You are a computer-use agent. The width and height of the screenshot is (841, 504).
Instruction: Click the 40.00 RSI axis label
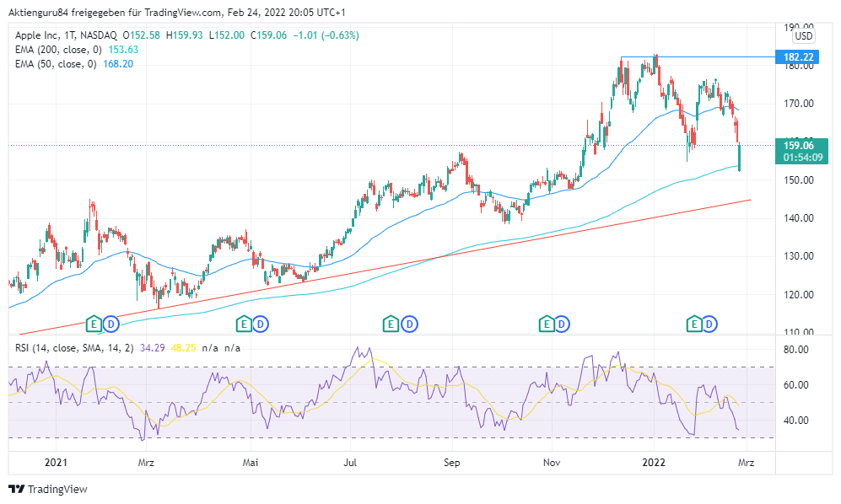pyautogui.click(x=796, y=421)
